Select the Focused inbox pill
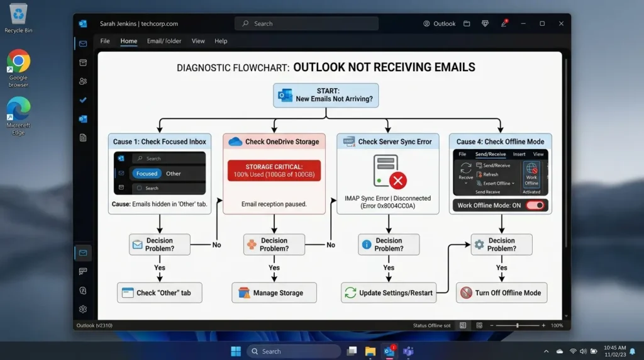The height and width of the screenshot is (360, 644). [147, 174]
